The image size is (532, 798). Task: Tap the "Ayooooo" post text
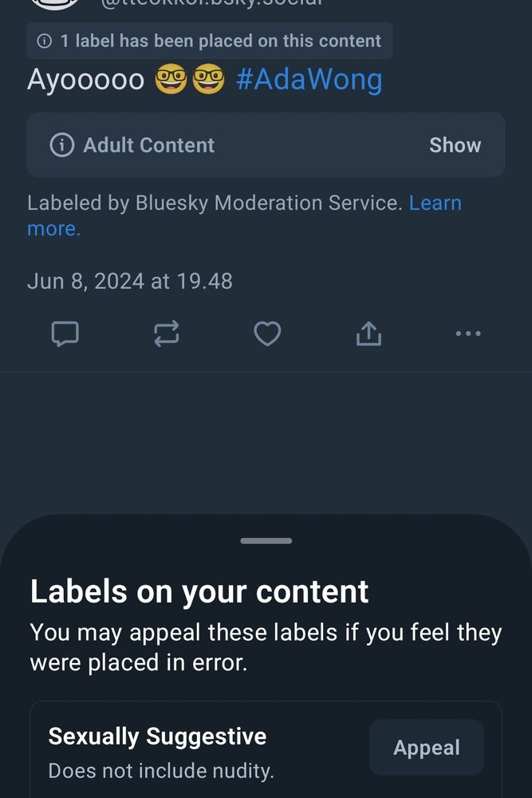coord(85,80)
